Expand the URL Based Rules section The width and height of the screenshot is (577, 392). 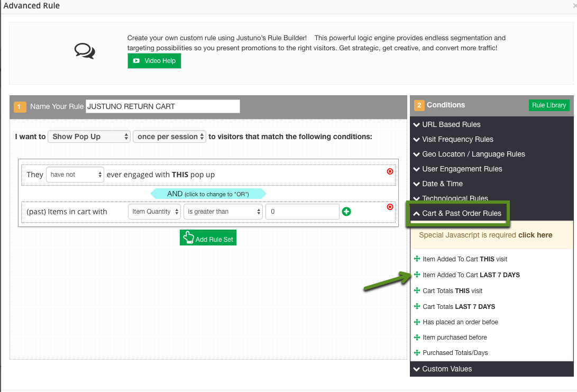point(451,125)
